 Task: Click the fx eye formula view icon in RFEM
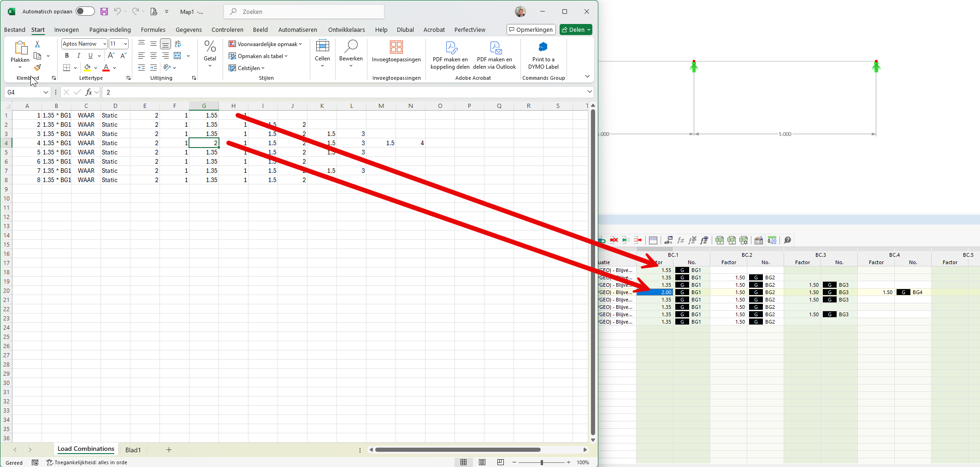coord(704,240)
